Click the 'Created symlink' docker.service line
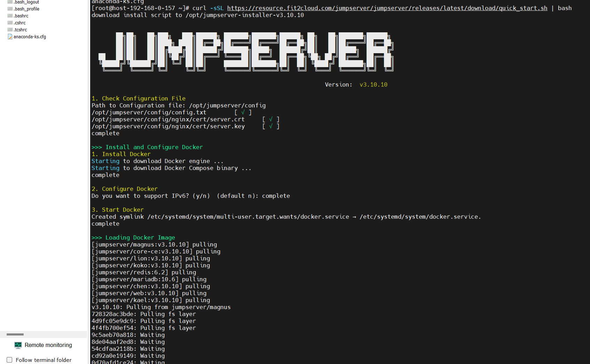 pos(286,217)
